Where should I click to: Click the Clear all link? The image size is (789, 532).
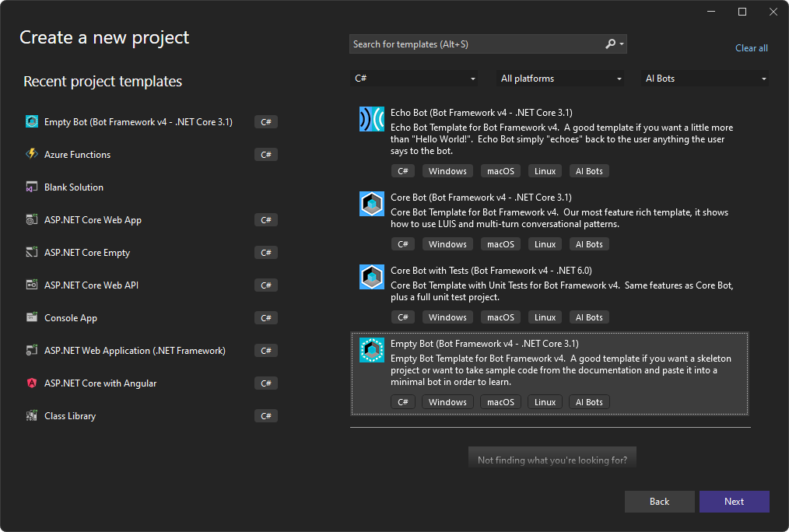click(x=751, y=47)
